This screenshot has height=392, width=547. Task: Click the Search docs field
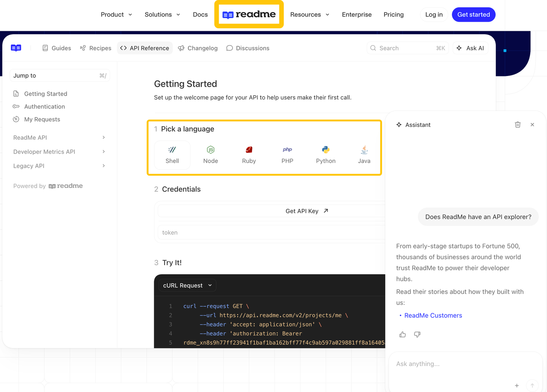(408, 48)
